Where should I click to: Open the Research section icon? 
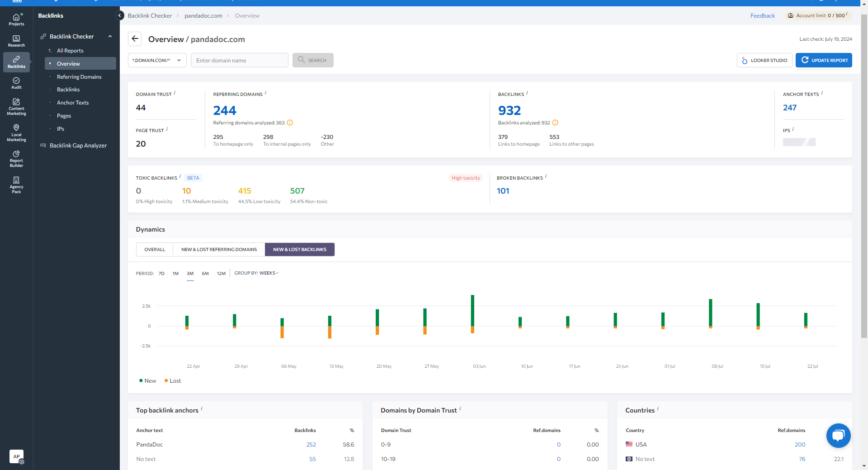point(16,41)
